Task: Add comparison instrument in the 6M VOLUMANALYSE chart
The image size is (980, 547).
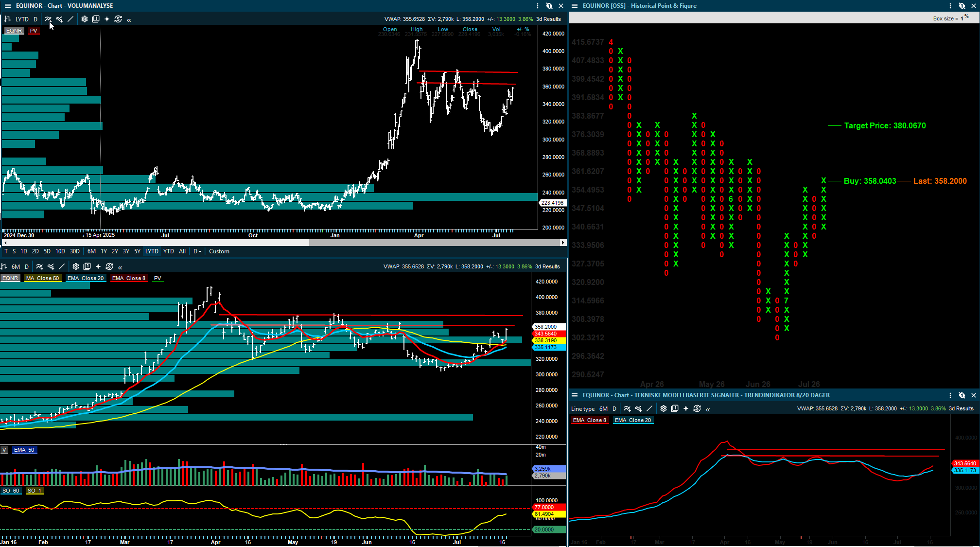Action: [51, 266]
